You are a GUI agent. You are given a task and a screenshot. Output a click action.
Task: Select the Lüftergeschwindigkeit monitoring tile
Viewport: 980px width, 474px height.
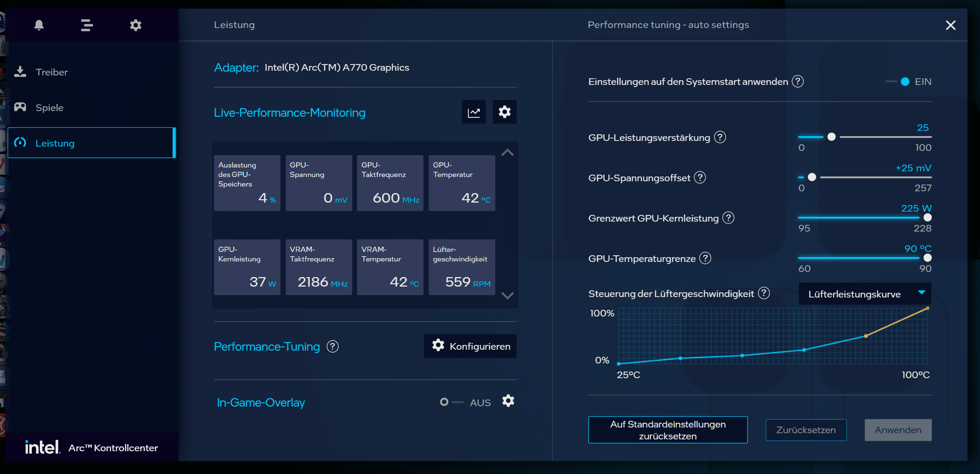tap(462, 267)
